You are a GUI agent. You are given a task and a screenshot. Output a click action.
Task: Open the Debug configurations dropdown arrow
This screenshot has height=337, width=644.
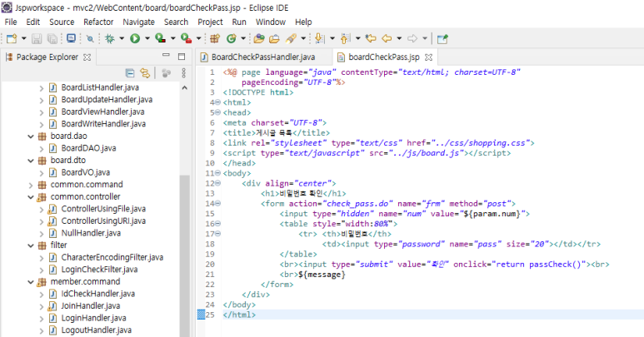tap(122, 38)
